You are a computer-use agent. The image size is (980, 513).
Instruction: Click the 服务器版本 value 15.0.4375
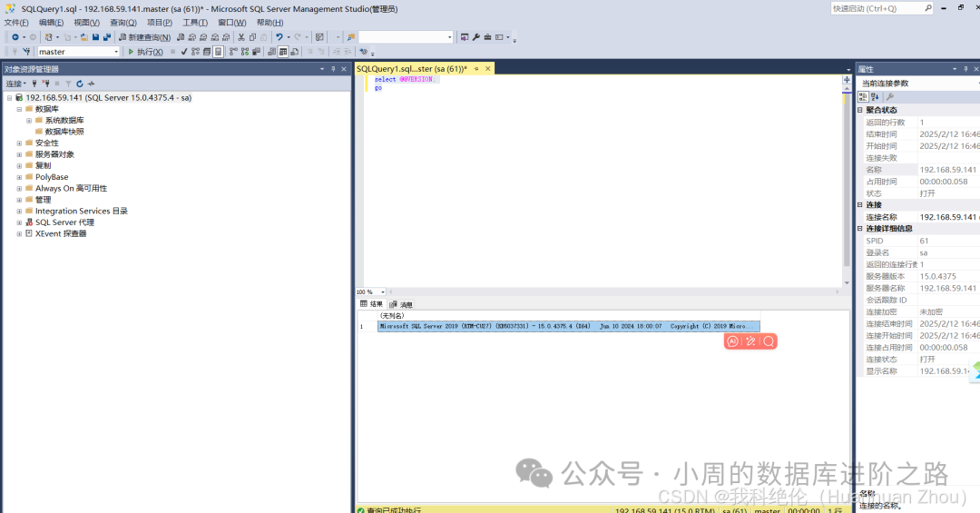pyautogui.click(x=937, y=277)
